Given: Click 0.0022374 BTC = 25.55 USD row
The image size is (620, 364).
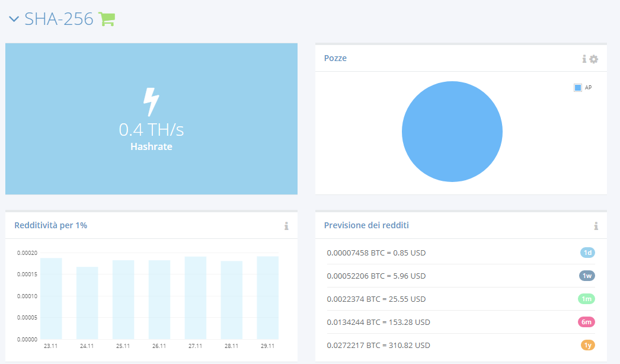Looking at the screenshot, I should click(461, 299).
